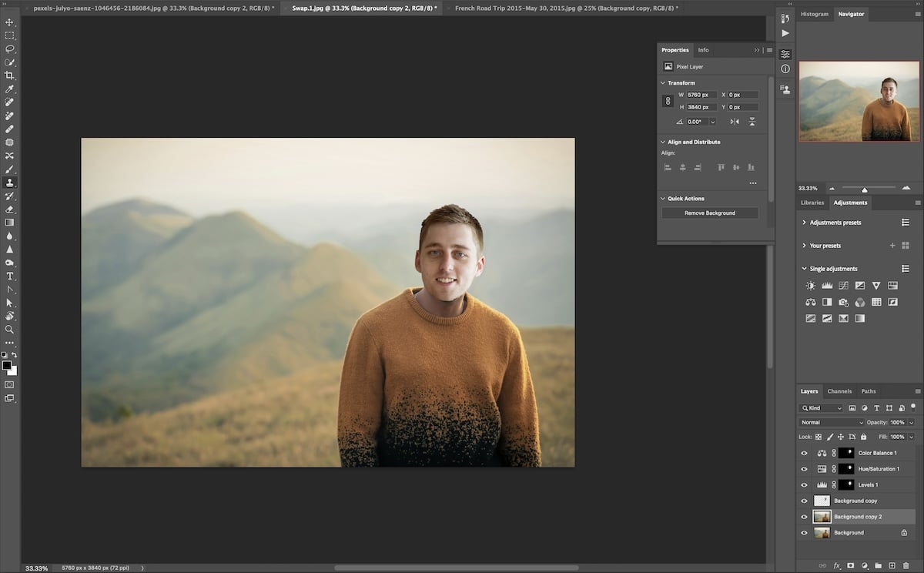Open the blend mode dropdown in Layers panel

click(830, 422)
